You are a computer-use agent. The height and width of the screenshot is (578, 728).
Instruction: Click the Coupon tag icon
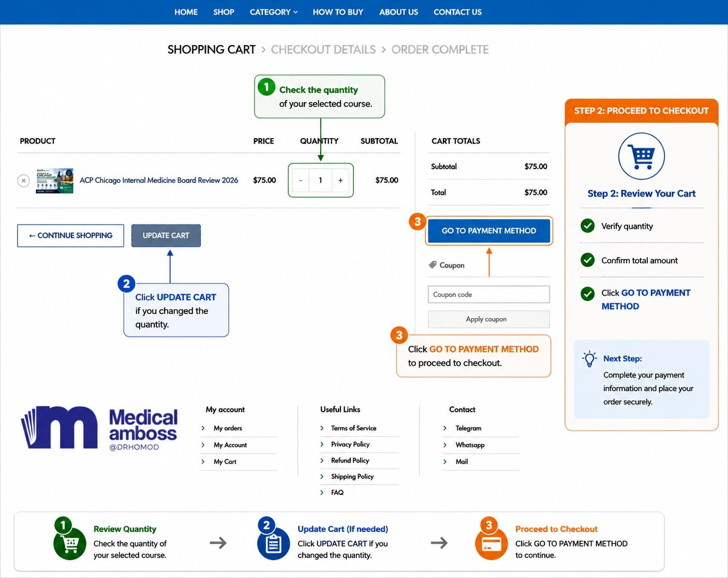433,265
